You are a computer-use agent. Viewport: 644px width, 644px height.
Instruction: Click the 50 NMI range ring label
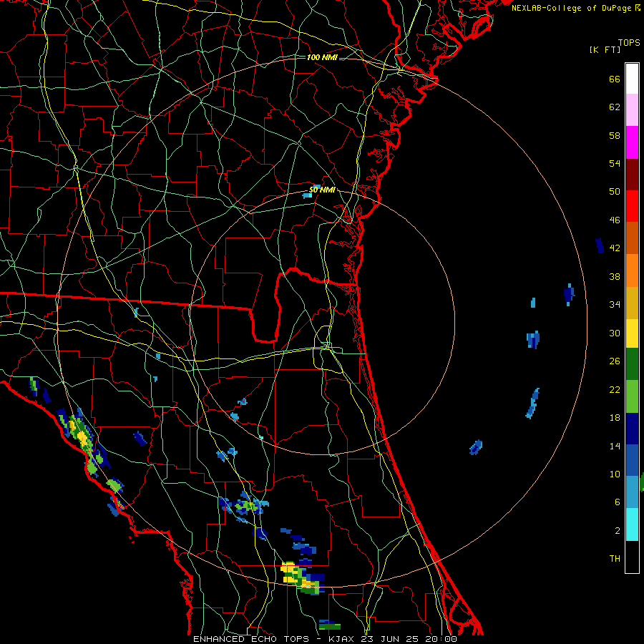coord(322,190)
